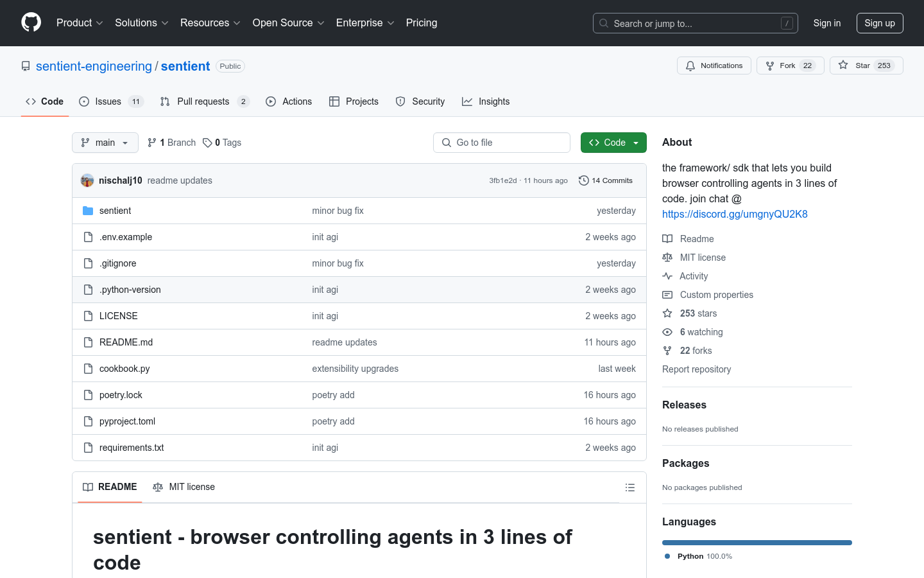The image size is (924, 578).
Task: Click the Notifications bell button
Action: [x=714, y=66]
